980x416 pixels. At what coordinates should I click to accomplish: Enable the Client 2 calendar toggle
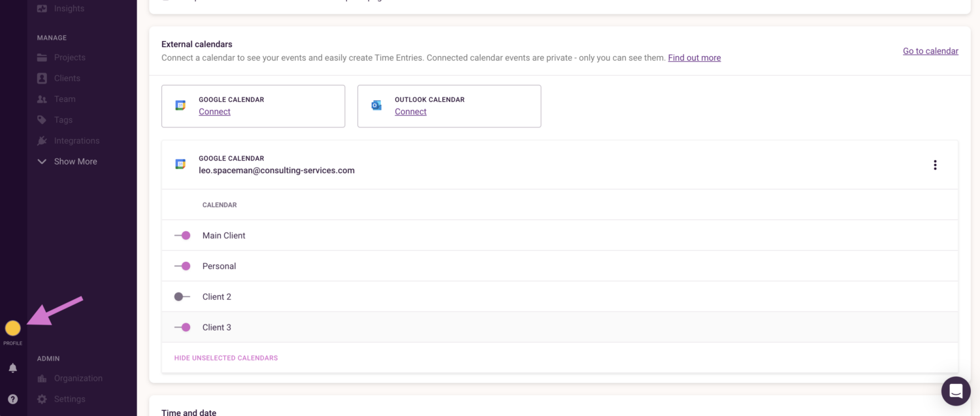[x=182, y=297]
